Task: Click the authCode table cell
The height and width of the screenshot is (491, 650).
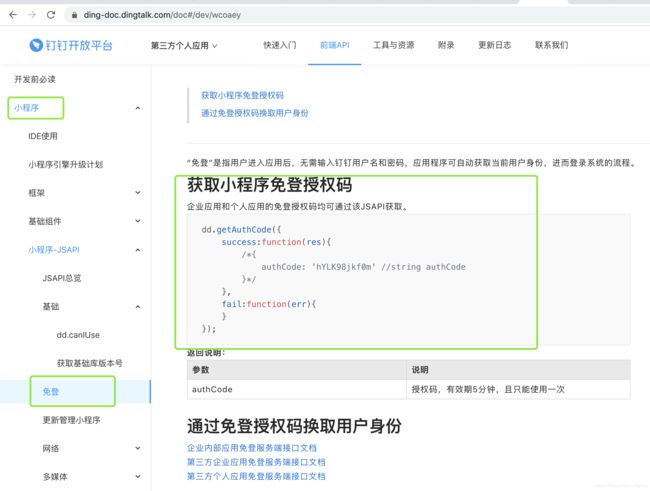Action: [297, 389]
